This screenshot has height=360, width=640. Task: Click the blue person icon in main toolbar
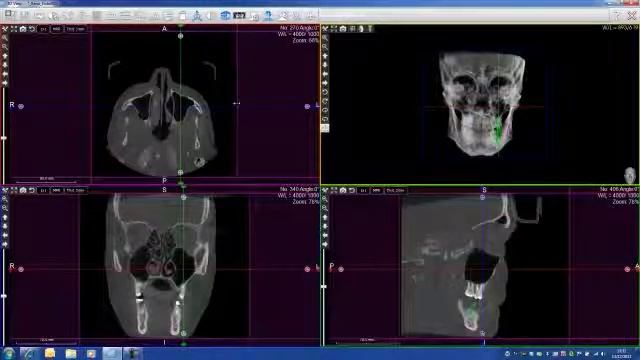point(268,16)
